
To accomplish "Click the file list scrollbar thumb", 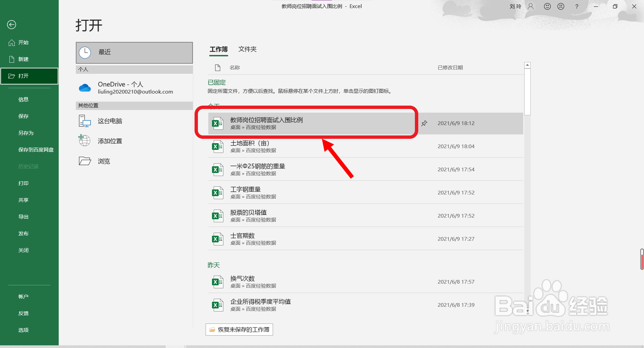I will 527,92.
